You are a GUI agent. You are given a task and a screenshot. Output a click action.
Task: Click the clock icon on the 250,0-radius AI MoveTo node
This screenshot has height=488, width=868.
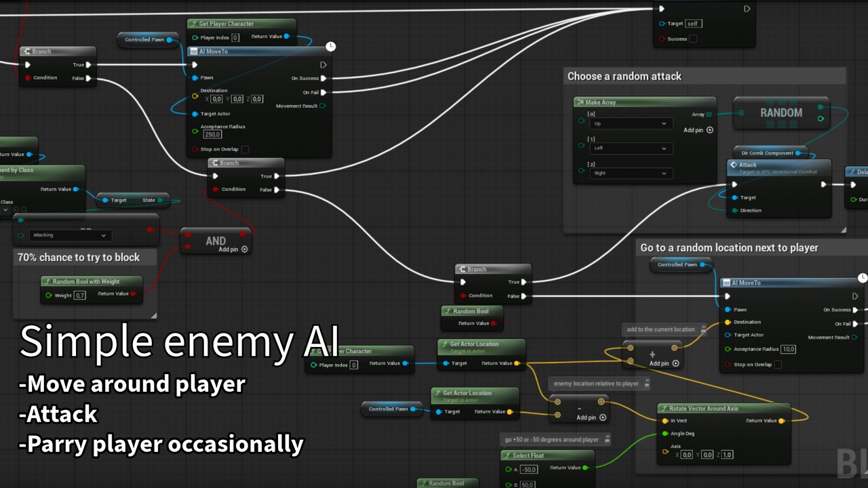click(330, 47)
